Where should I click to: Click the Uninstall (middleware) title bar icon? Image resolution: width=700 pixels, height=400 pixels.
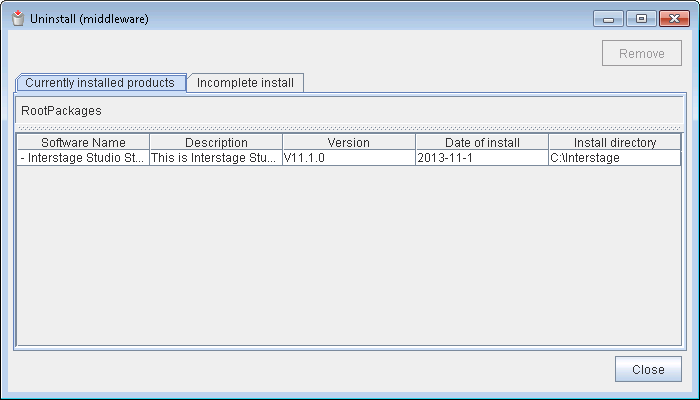18,18
